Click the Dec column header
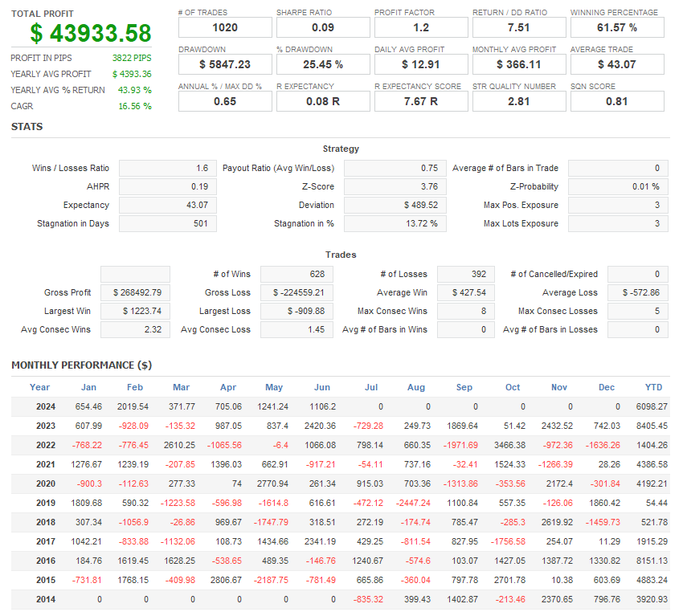This screenshot has height=616, width=687. (607, 387)
